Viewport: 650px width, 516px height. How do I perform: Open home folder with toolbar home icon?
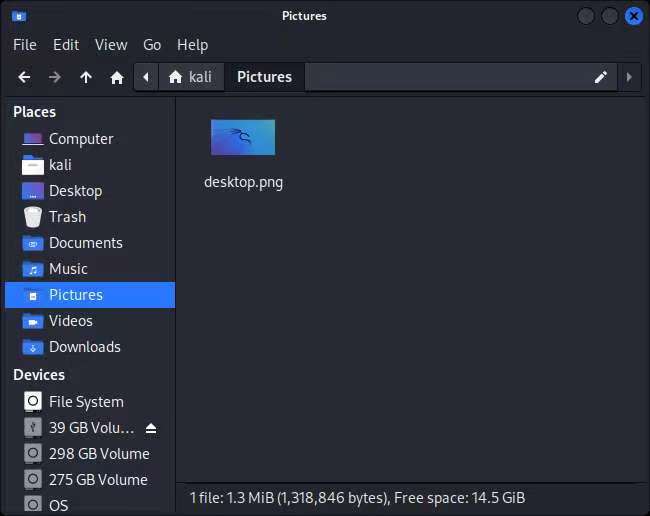click(117, 77)
